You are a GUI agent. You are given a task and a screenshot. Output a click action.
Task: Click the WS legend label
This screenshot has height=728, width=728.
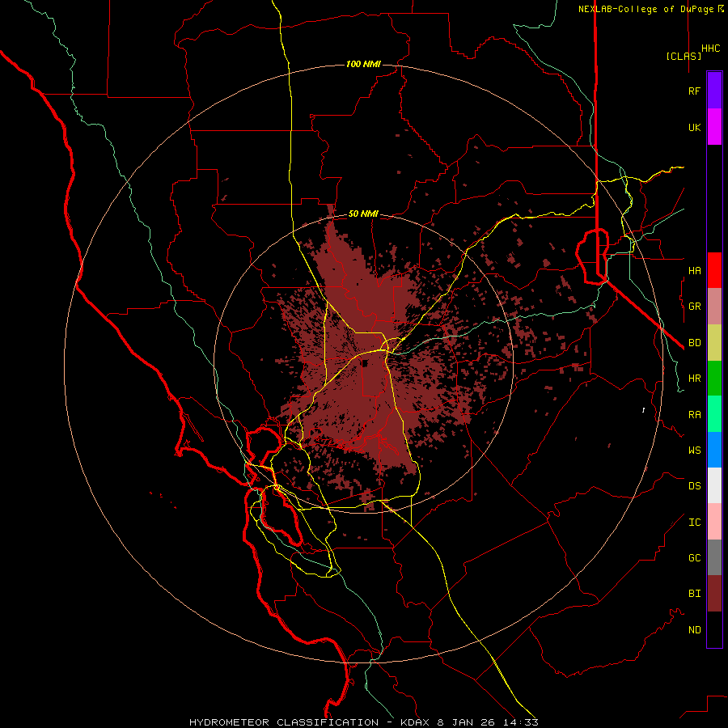coord(694,450)
